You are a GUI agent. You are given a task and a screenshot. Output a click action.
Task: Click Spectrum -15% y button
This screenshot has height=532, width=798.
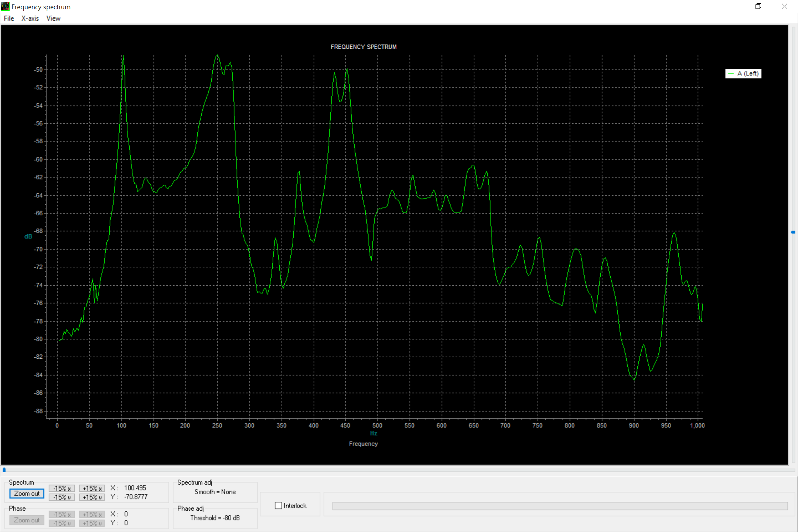coord(62,497)
